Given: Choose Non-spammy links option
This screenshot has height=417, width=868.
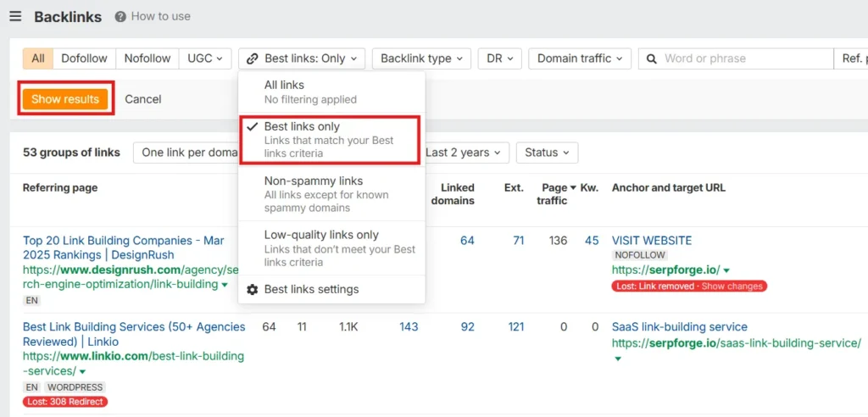Looking at the screenshot, I should click(331, 194).
